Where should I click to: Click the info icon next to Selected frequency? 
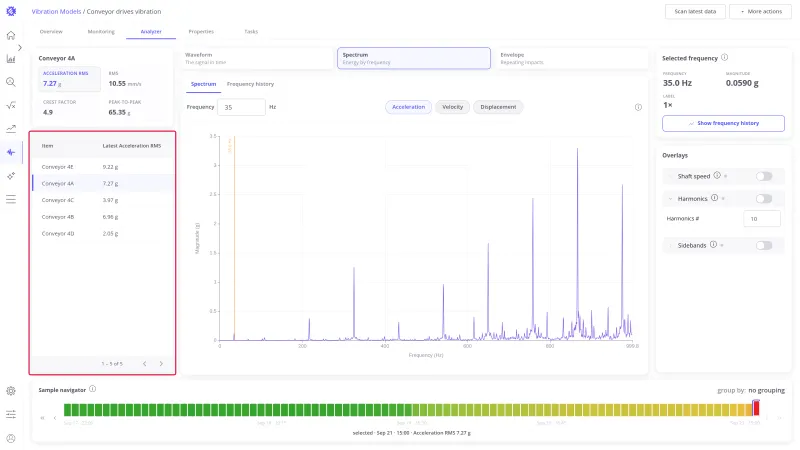click(x=724, y=58)
